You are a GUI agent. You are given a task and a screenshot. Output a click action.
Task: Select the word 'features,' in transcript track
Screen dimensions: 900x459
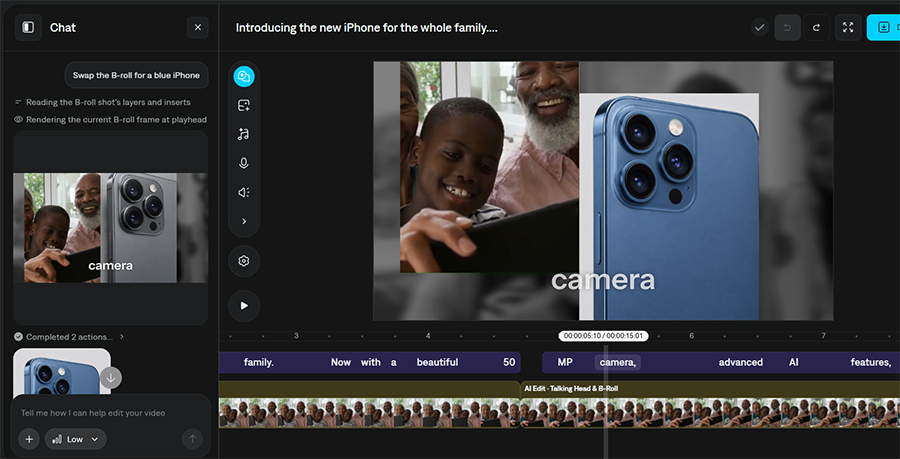(x=871, y=362)
